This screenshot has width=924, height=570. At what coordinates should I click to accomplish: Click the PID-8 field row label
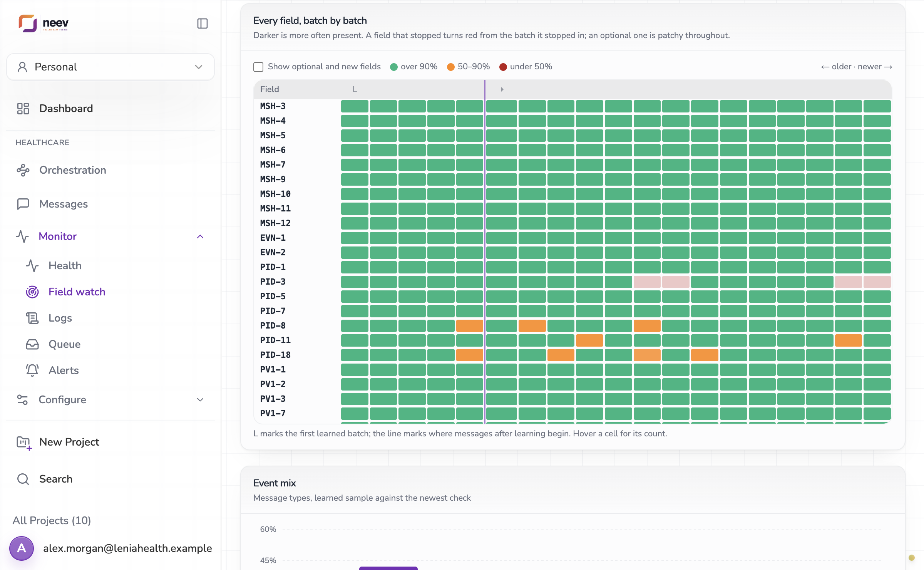(273, 326)
